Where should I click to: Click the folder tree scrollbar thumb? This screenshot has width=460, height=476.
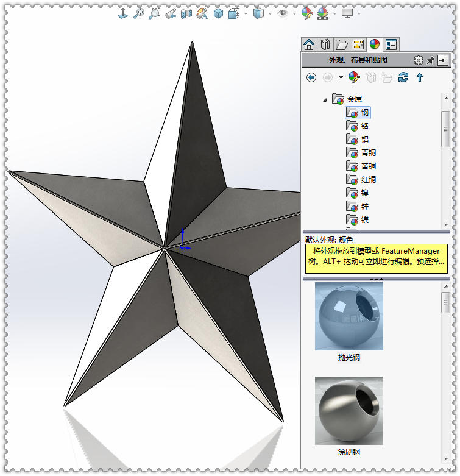point(445,129)
